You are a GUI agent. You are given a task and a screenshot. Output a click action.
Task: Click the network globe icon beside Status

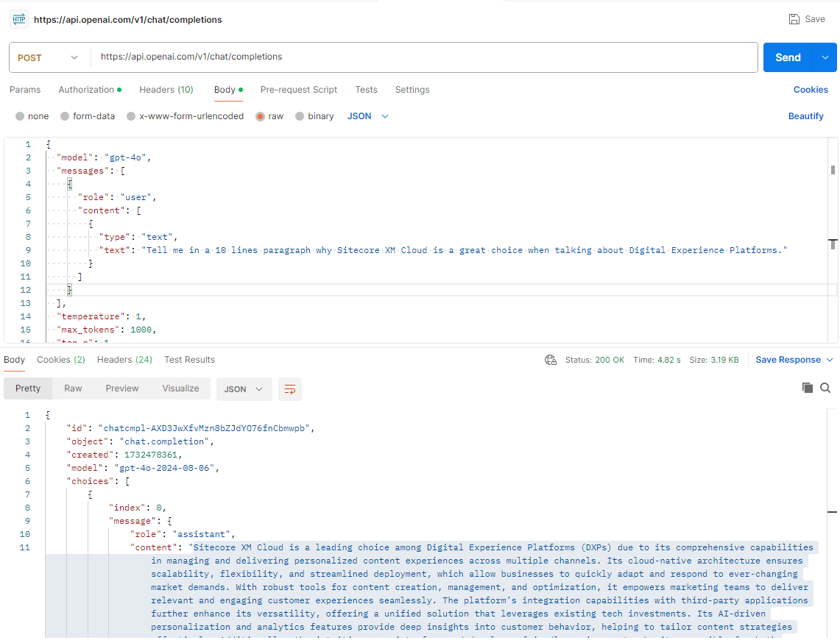pyautogui.click(x=550, y=360)
